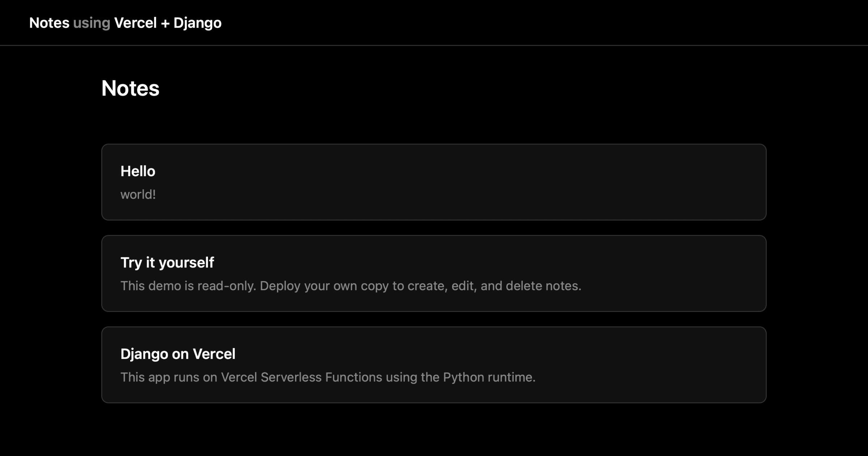The height and width of the screenshot is (456, 868).
Task: Click the world! note body text
Action: pos(139,194)
